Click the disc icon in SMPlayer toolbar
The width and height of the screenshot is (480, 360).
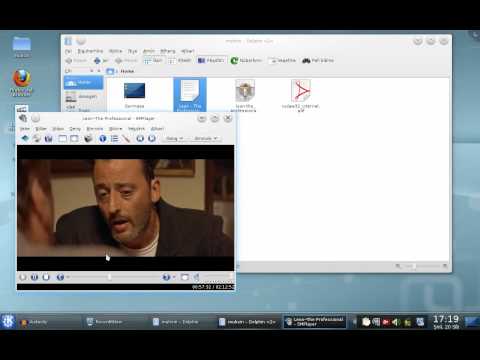37,138
